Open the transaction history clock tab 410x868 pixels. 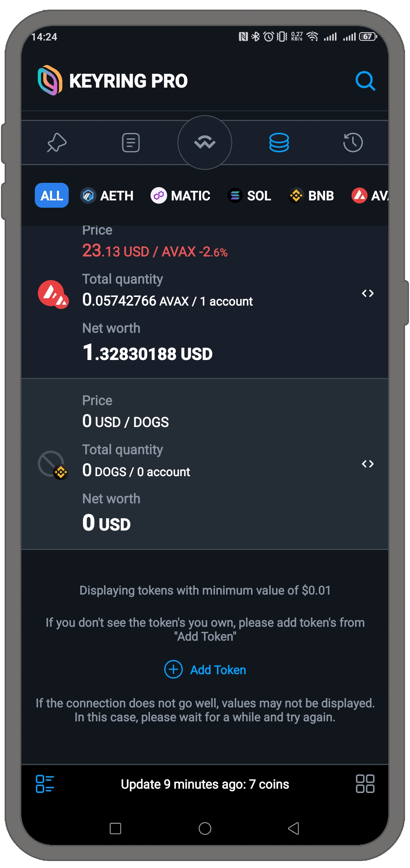pyautogui.click(x=353, y=143)
